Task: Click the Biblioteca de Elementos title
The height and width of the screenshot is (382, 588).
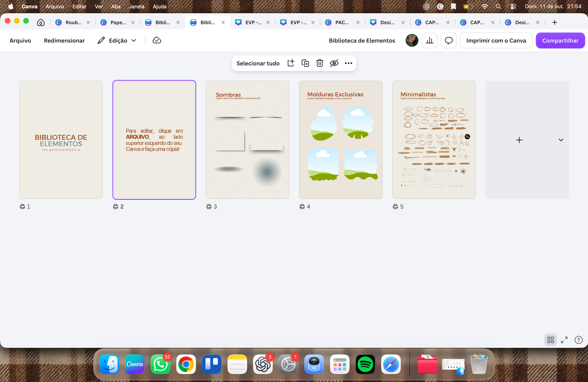Action: [362, 40]
